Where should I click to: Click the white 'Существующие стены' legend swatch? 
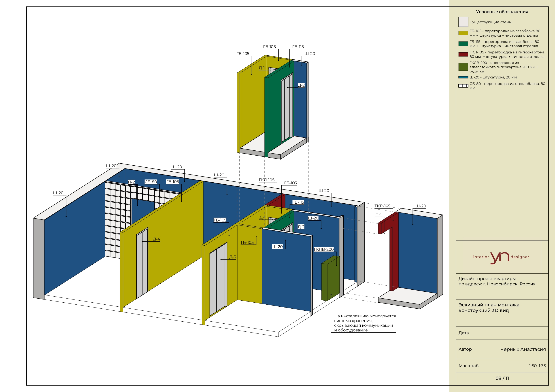(463, 22)
